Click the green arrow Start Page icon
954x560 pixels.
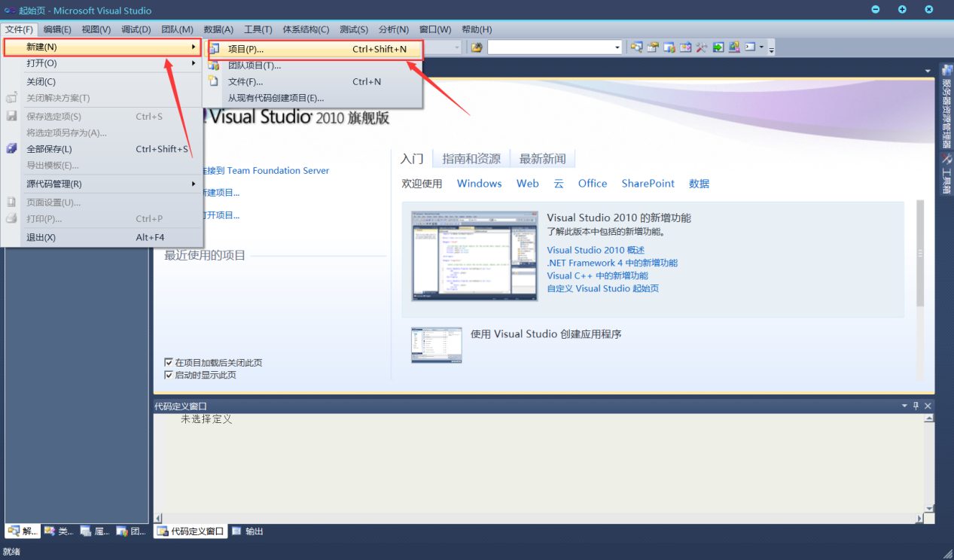pyautogui.click(x=718, y=47)
